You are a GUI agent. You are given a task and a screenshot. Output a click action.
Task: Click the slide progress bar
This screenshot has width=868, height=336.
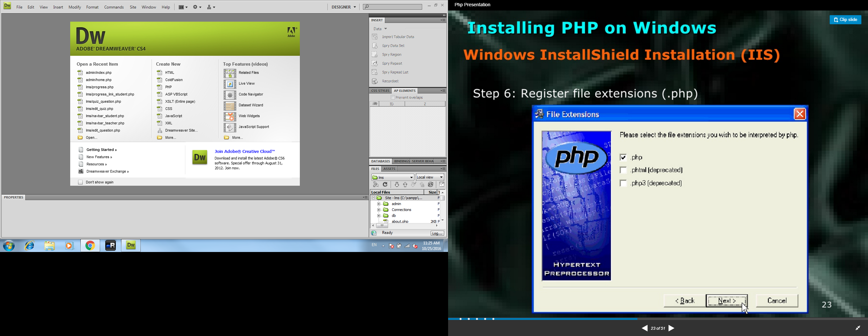[x=658, y=319]
